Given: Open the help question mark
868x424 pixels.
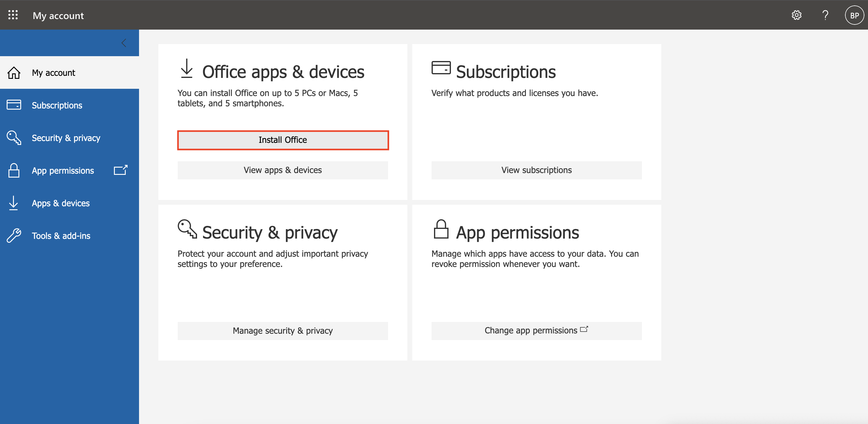Looking at the screenshot, I should point(825,15).
